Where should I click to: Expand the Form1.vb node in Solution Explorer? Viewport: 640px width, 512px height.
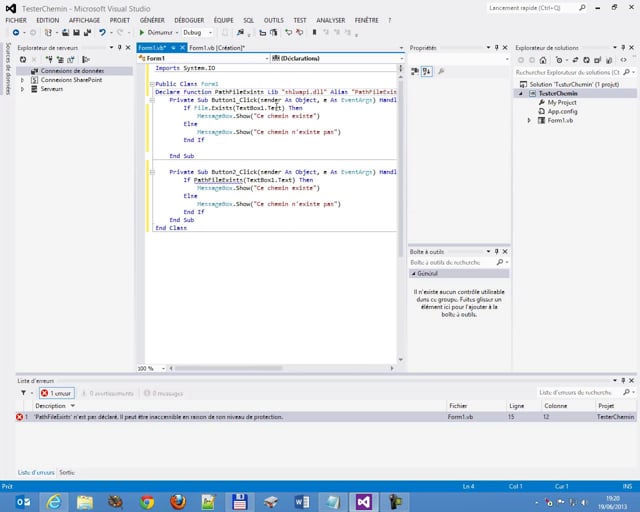tap(529, 120)
